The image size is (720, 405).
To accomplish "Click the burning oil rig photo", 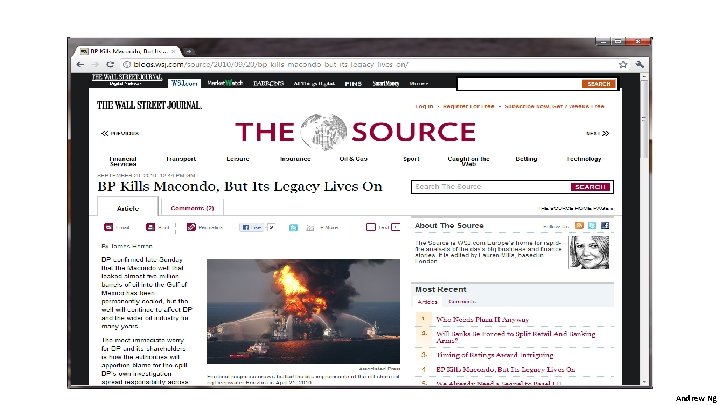I will pos(304,311).
